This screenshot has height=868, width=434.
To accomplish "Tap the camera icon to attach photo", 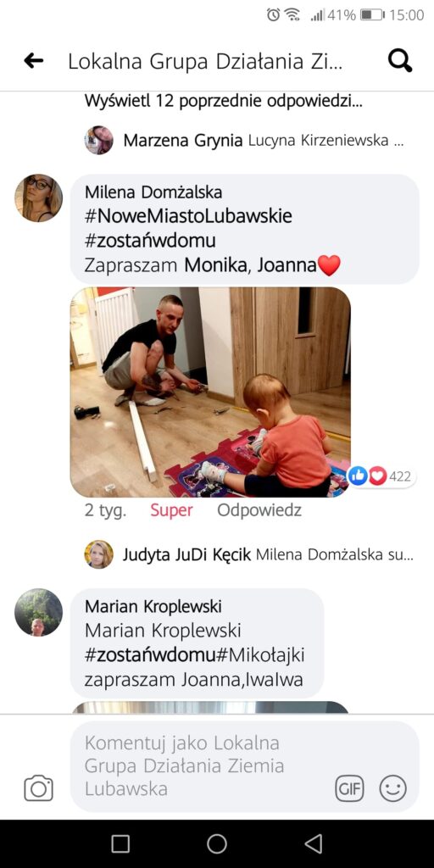I will coord(39,788).
